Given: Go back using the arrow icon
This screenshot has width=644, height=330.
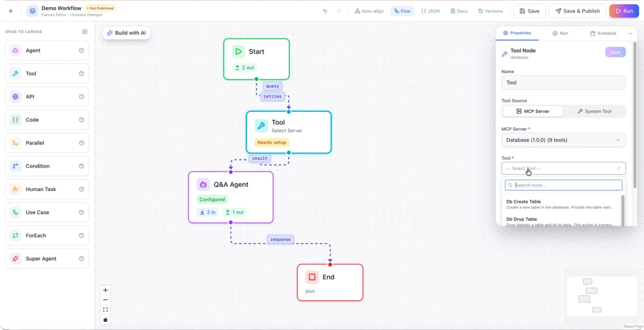Looking at the screenshot, I should tap(11, 11).
